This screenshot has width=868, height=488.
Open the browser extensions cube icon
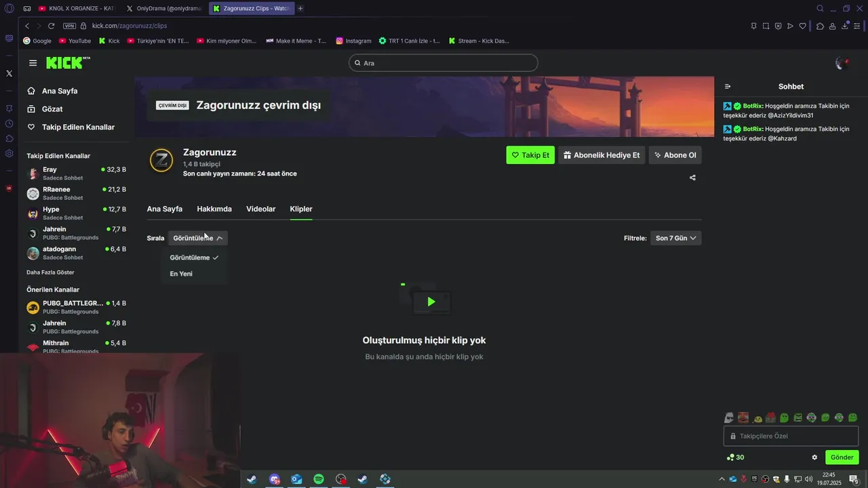click(x=820, y=26)
